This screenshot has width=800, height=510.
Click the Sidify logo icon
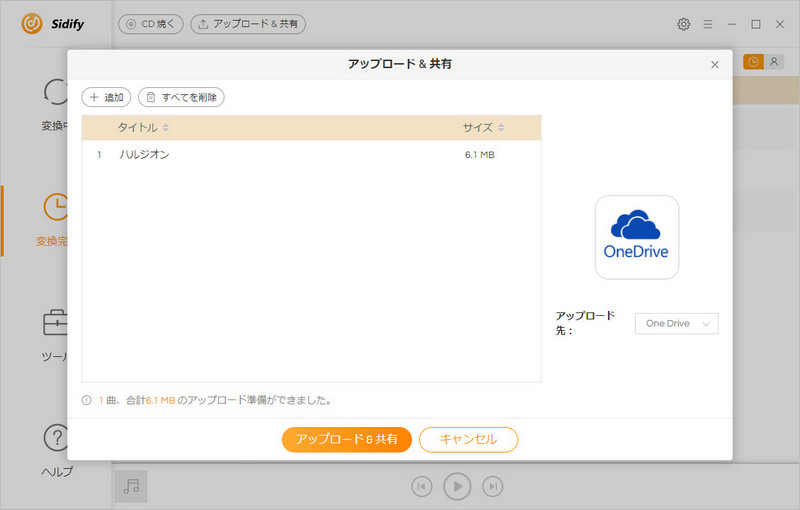(x=32, y=24)
